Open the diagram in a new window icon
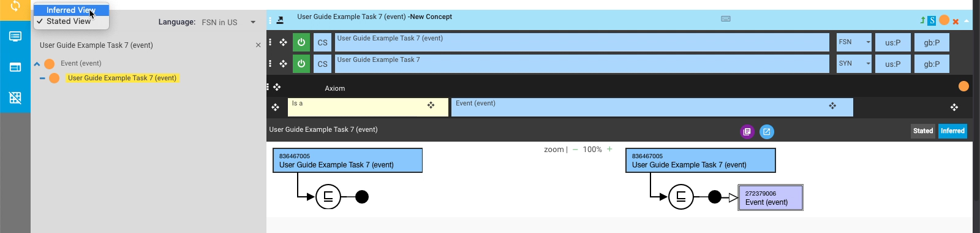 (x=767, y=131)
